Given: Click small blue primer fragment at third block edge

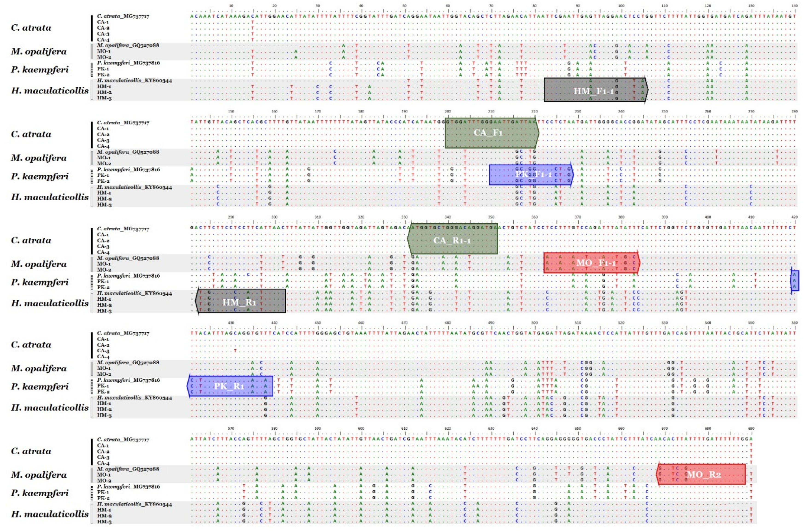Looking at the screenshot, I should (x=794, y=281).
